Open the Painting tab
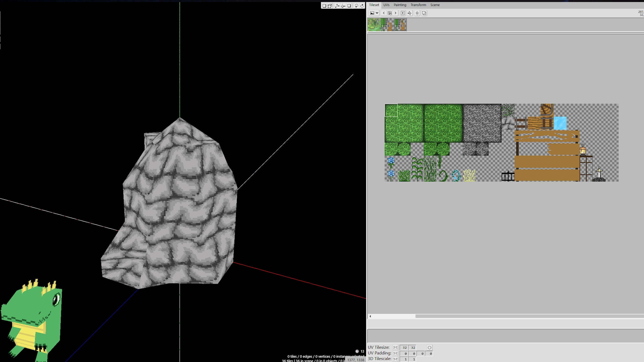 pyautogui.click(x=400, y=5)
